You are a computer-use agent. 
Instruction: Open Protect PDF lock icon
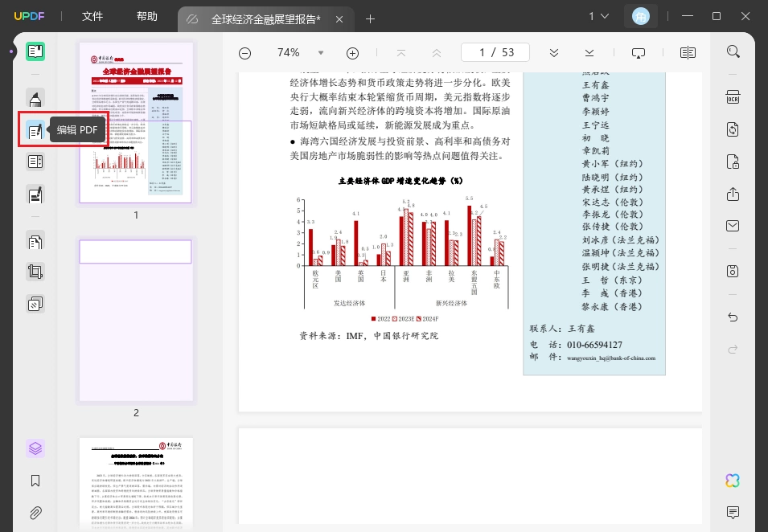point(733,162)
